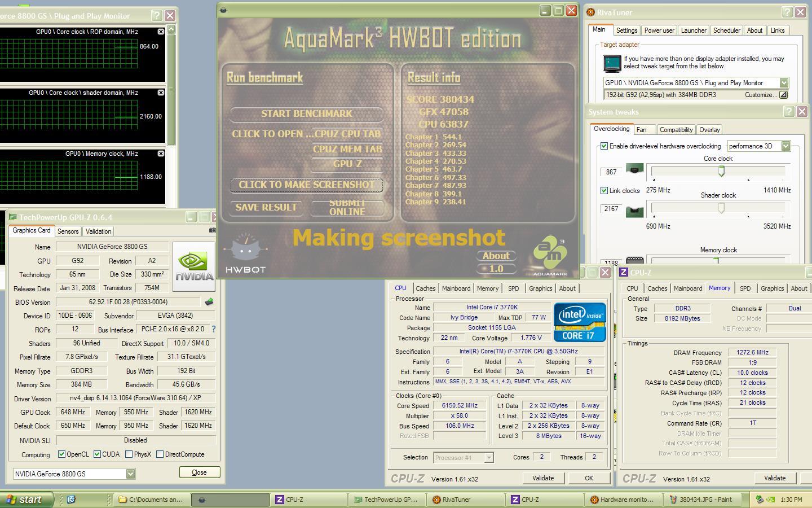Click the Memory clock chip icon

[x=634, y=261]
